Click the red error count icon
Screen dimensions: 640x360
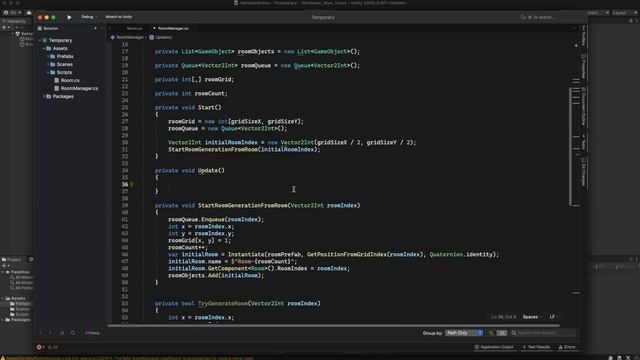point(39,347)
